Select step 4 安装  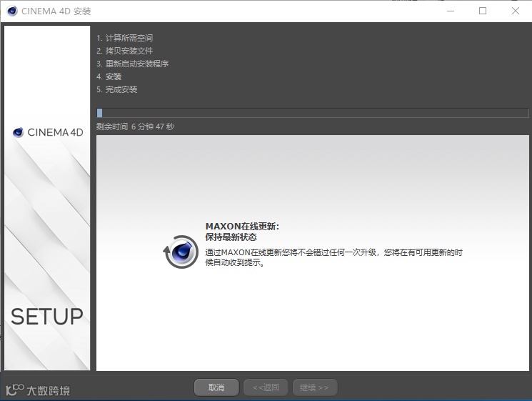(x=109, y=76)
